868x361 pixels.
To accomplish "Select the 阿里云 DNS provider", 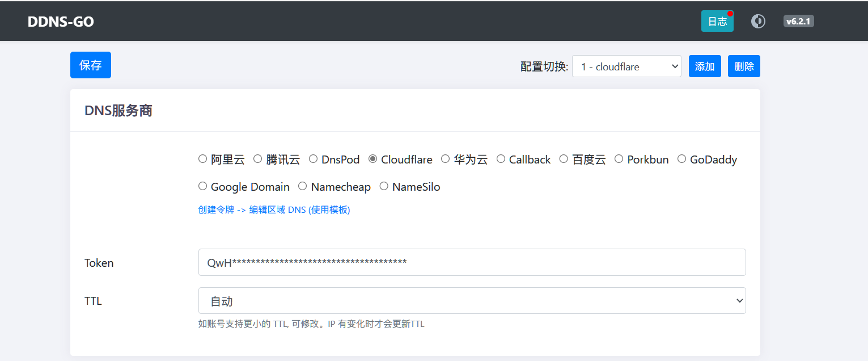I will coord(202,159).
